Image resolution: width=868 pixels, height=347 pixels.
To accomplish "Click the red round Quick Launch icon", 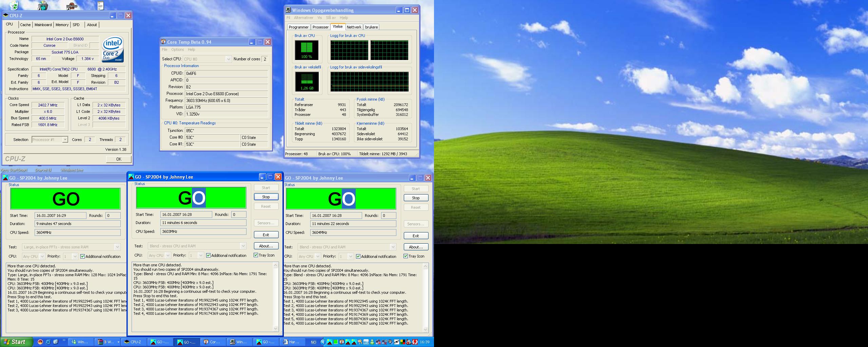I will tap(40, 342).
